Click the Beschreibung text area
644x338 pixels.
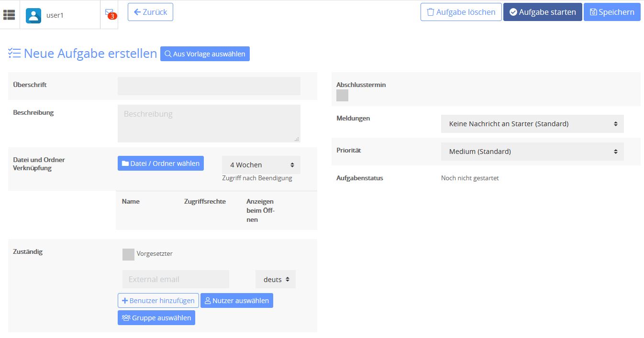pos(209,123)
